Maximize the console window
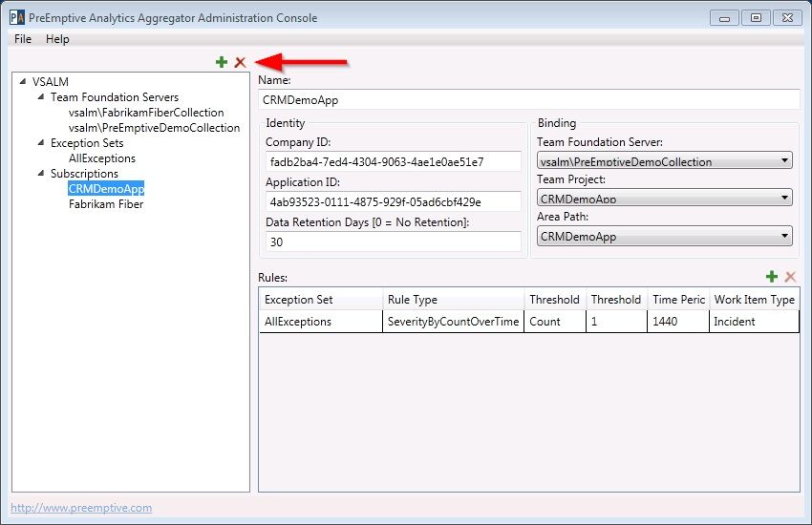 pos(756,18)
